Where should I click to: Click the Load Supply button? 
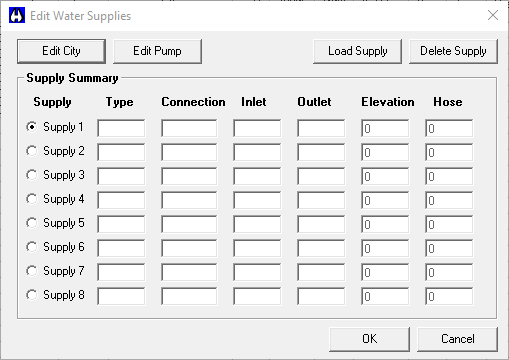[357, 51]
